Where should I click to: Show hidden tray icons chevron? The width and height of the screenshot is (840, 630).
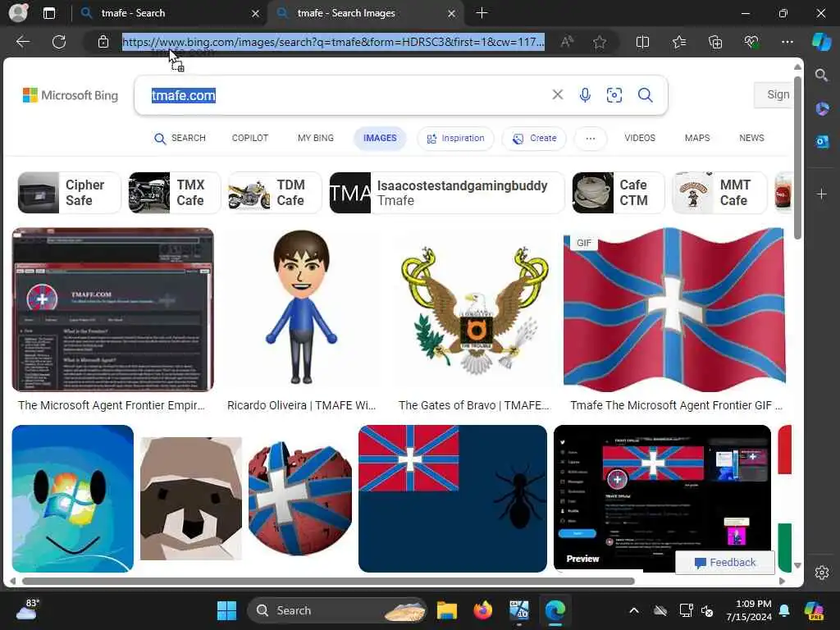coord(634,610)
